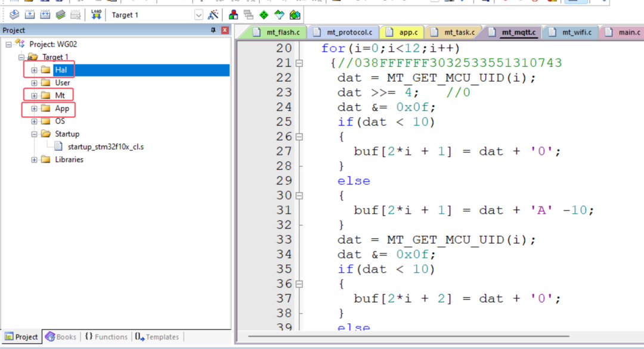
Task: Click the greyed multi-project workspace icon
Action: pos(249,15)
